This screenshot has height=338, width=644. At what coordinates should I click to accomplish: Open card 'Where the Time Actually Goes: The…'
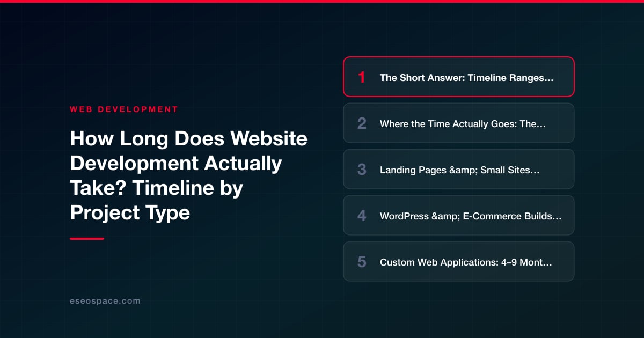[x=459, y=123]
